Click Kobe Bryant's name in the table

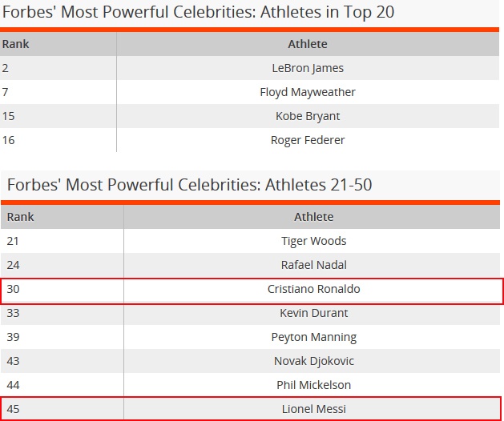pos(308,116)
